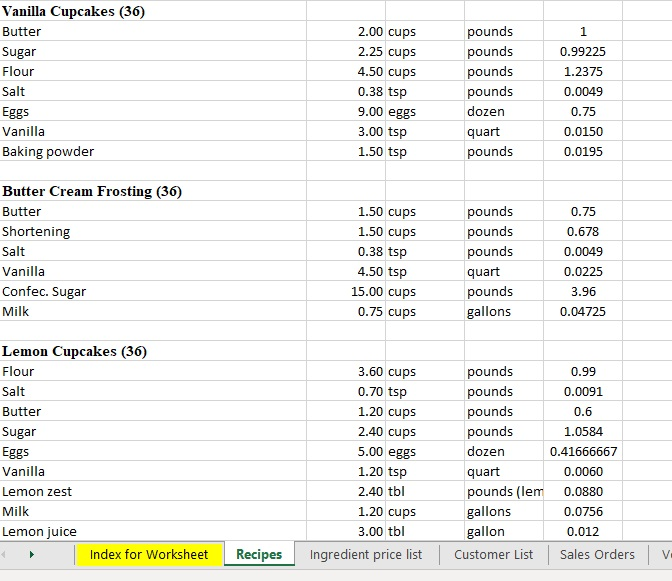Click the 0.0150 vanilla value

583,131
